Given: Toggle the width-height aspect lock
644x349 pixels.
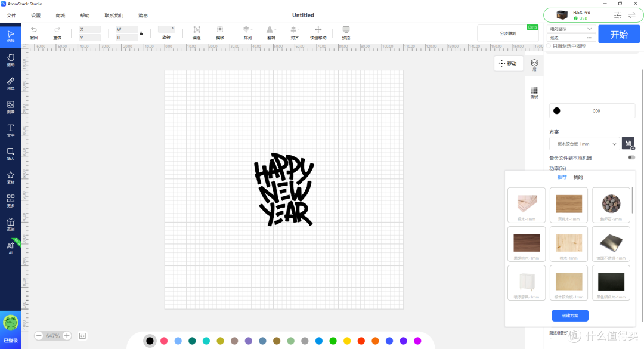Looking at the screenshot, I should 141,33.
